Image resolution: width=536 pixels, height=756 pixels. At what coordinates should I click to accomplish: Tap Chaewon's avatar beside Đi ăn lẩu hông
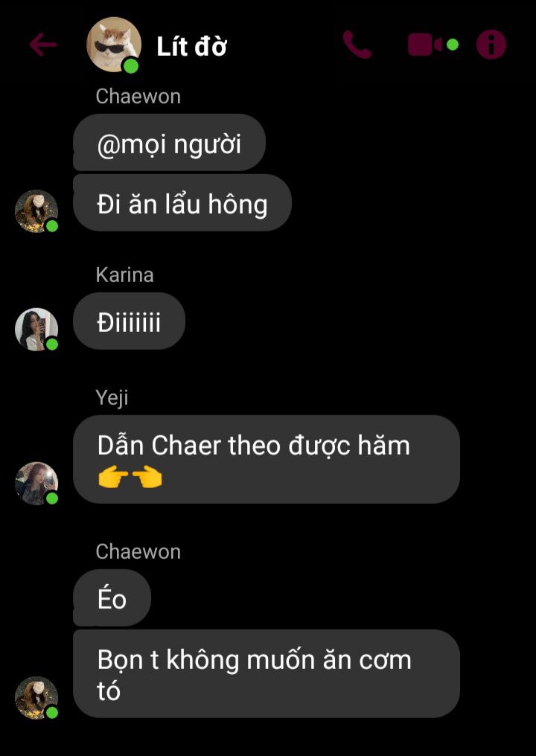click(36, 211)
